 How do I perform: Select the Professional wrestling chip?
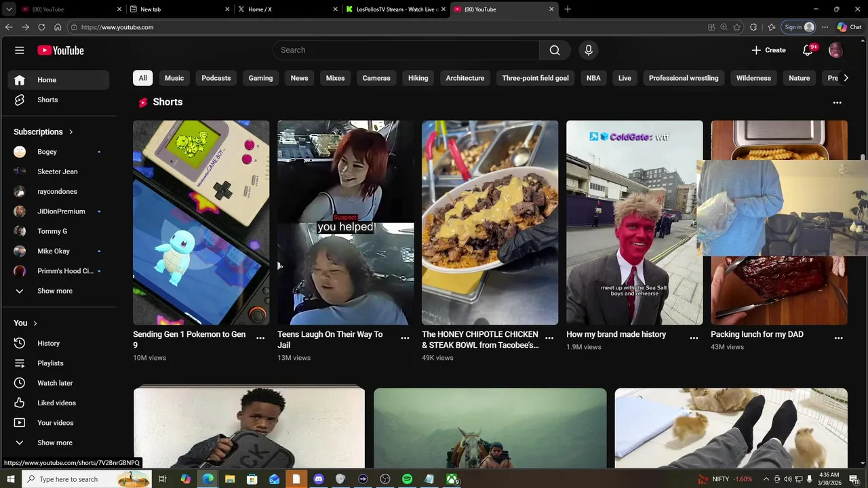pyautogui.click(x=684, y=78)
